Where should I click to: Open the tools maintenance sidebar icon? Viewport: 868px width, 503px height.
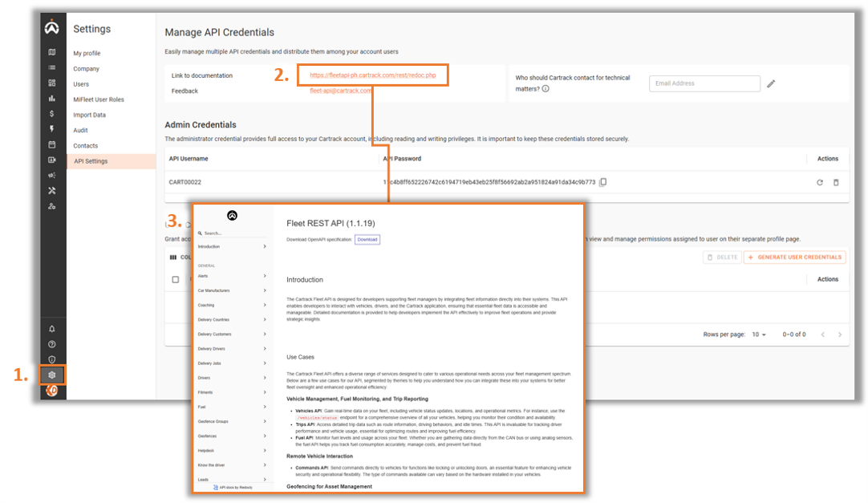point(52,191)
